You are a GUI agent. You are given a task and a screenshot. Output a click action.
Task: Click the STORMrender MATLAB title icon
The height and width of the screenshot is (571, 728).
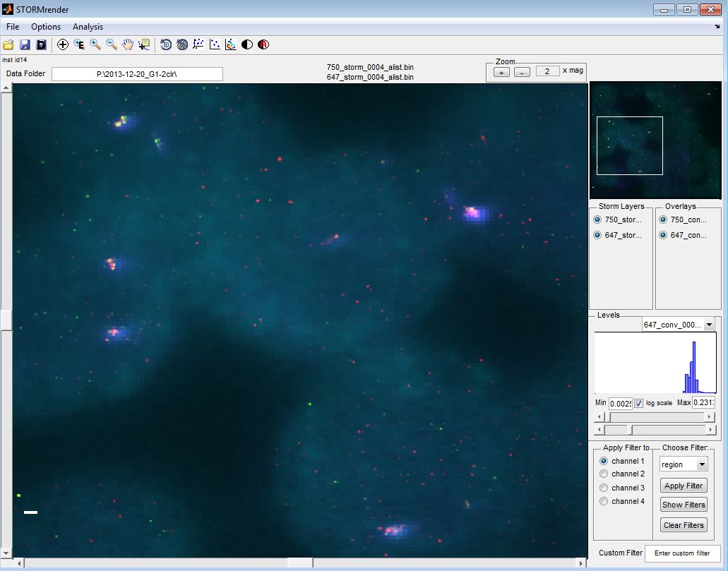click(x=8, y=8)
